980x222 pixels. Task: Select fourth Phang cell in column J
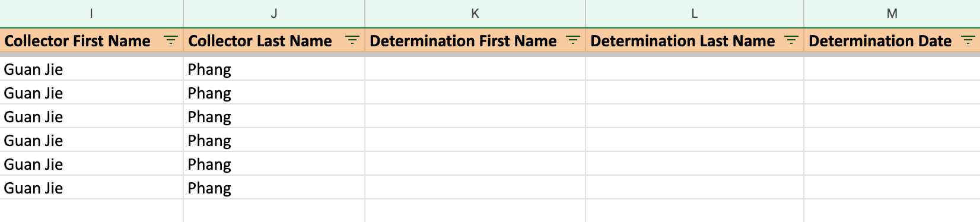(274, 140)
